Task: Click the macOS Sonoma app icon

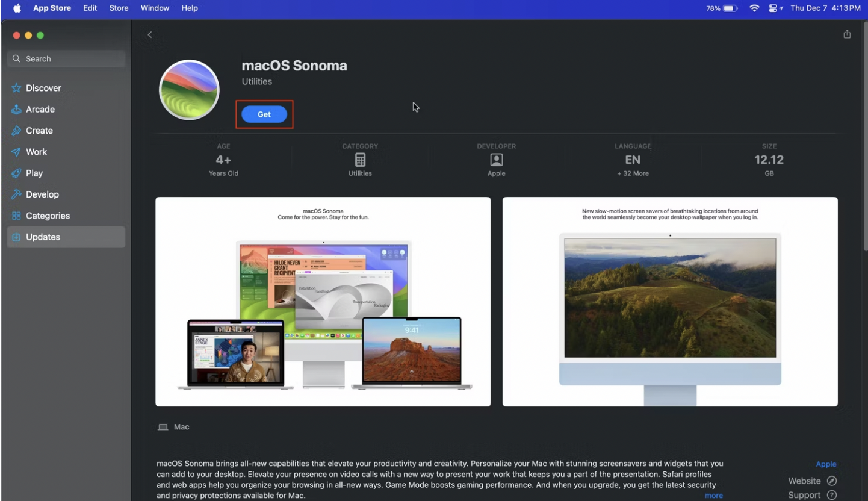Action: (189, 90)
